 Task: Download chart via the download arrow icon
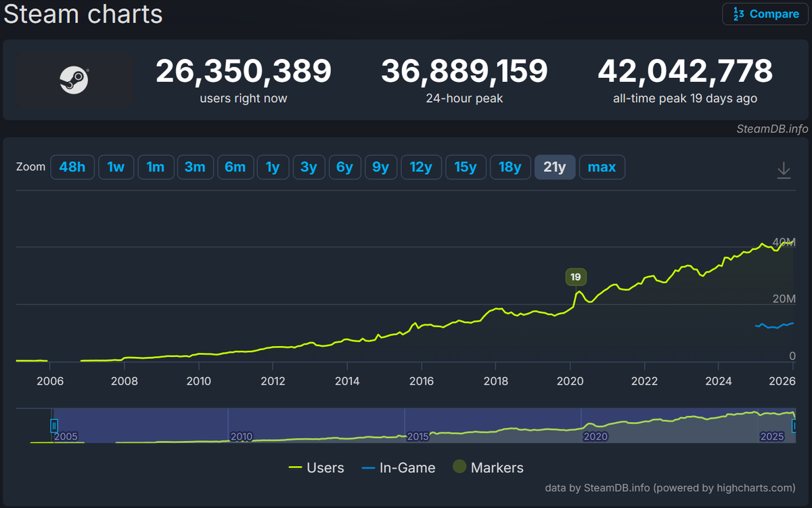(784, 170)
